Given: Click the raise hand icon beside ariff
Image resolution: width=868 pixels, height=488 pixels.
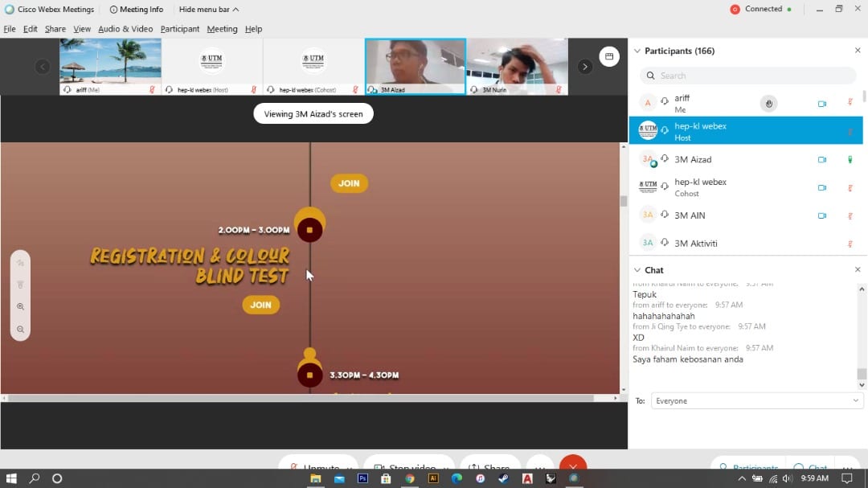Looking at the screenshot, I should 768,104.
